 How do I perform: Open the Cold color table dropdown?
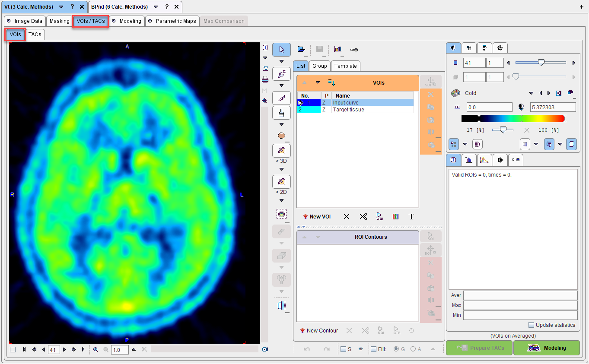(532, 93)
